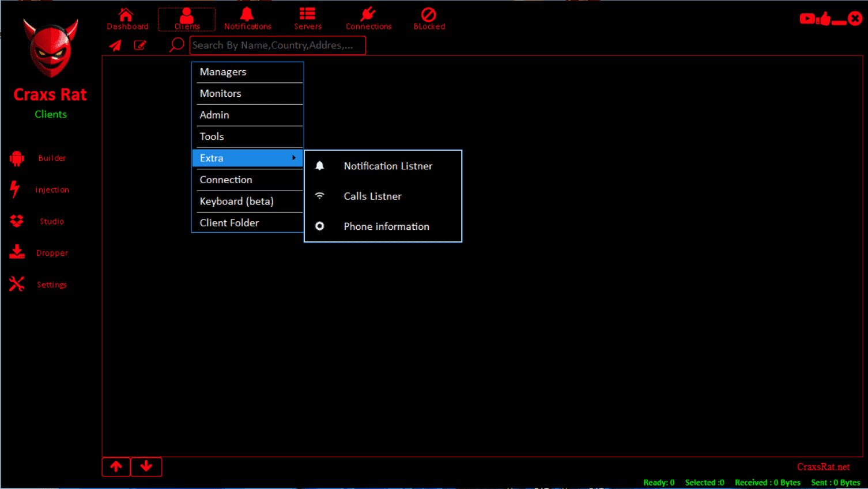
Task: Select Calls Listner submenu item
Action: [x=383, y=196]
